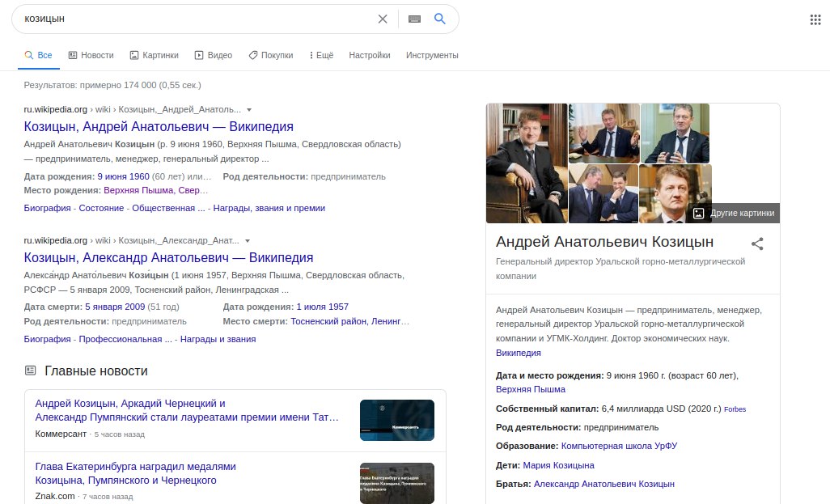
Task: Click the Верхняя Пышма link in knowledge panel
Action: (531, 389)
